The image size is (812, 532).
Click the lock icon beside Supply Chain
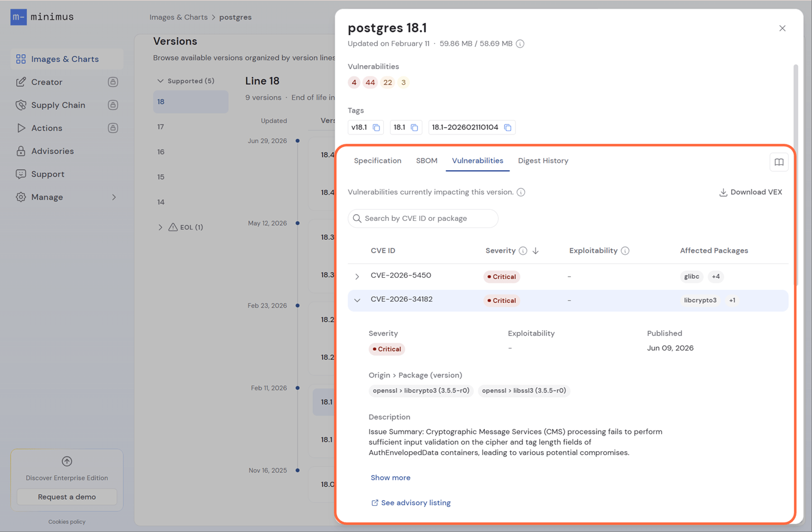point(113,105)
